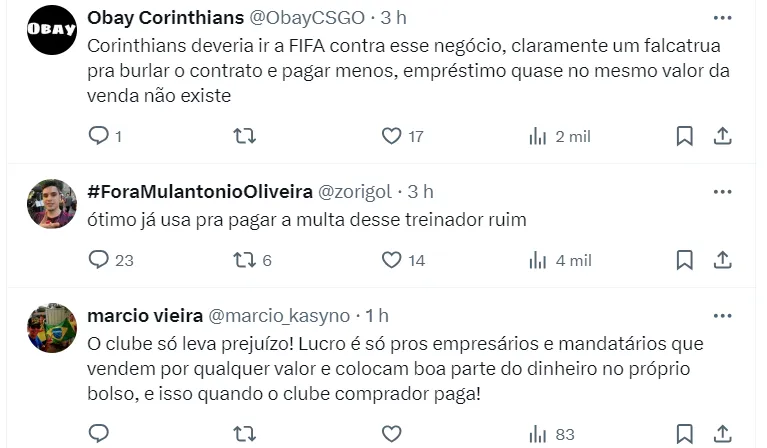Viewport: 767px width, 448px height.
Task: Click the Obay profile avatar
Action: (51, 30)
